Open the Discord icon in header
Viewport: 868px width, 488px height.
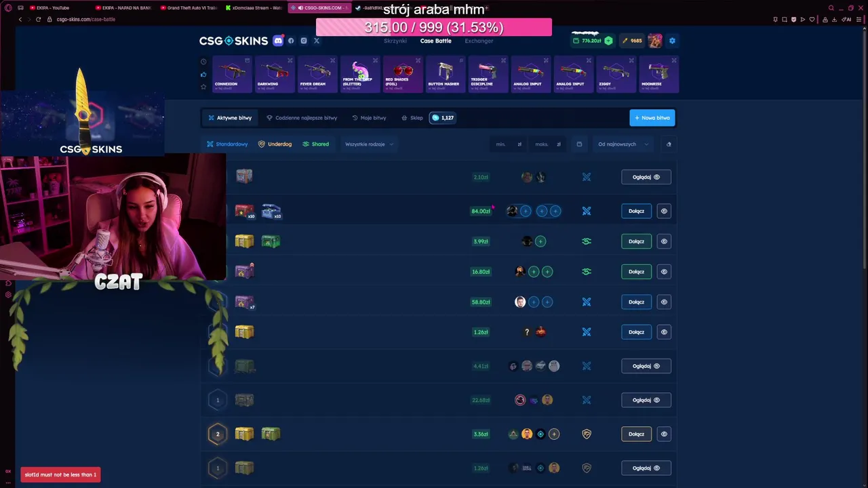click(x=278, y=41)
